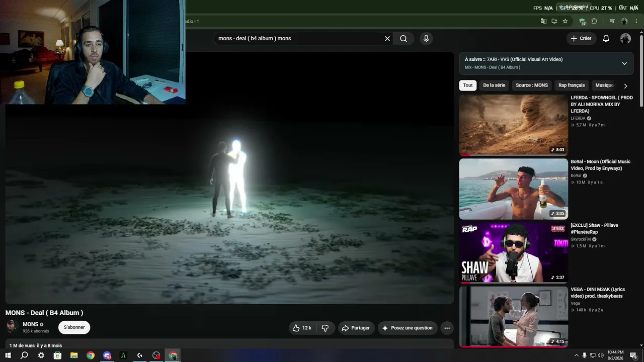The height and width of the screenshot is (362, 644).
Task: Open Settings gear on the taskbar
Action: click(41, 355)
